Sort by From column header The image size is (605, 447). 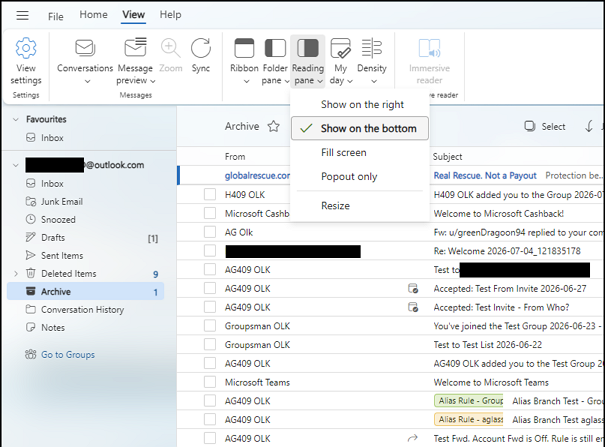[x=235, y=157]
